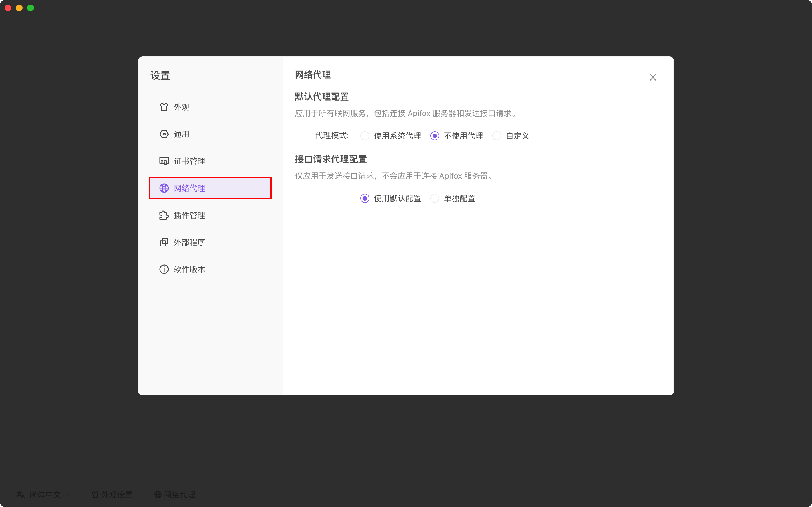This screenshot has height=507, width=812.
Task: Select the 插件管理 puzzle icon
Action: 164,215
